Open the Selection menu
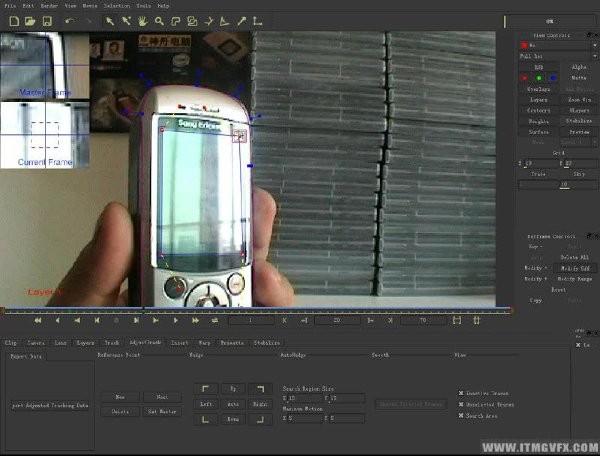Viewport: 600px width, 456px height. [x=117, y=6]
